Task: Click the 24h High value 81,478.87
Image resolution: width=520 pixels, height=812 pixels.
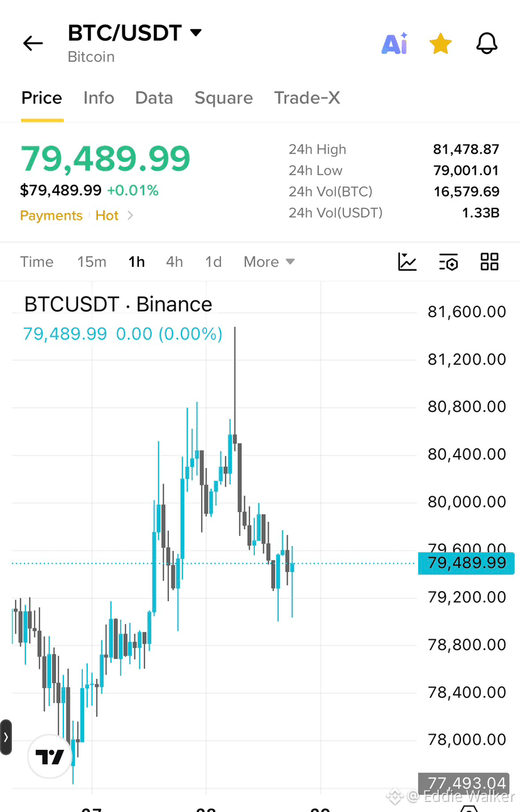Action: [x=466, y=149]
